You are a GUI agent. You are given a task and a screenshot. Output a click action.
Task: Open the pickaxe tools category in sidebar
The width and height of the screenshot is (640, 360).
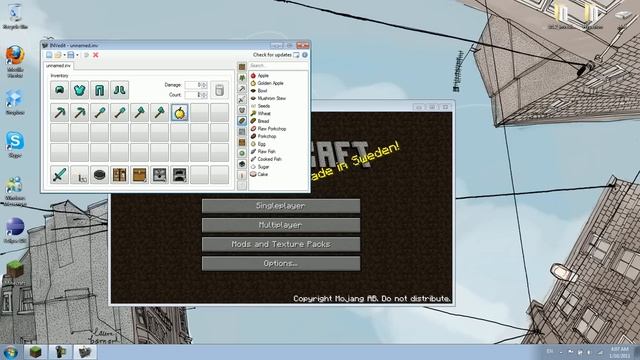(x=242, y=89)
